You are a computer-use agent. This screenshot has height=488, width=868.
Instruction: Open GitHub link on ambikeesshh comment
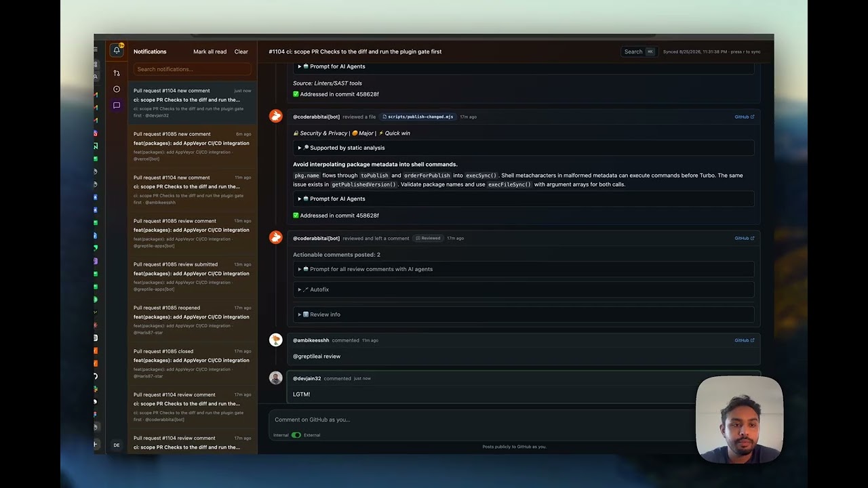(745, 340)
